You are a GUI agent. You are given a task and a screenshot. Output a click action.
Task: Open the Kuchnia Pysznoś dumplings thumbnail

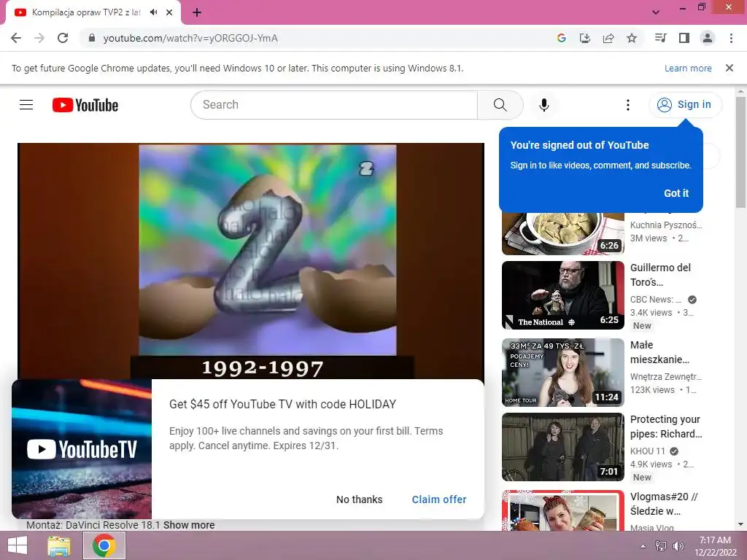pos(562,234)
